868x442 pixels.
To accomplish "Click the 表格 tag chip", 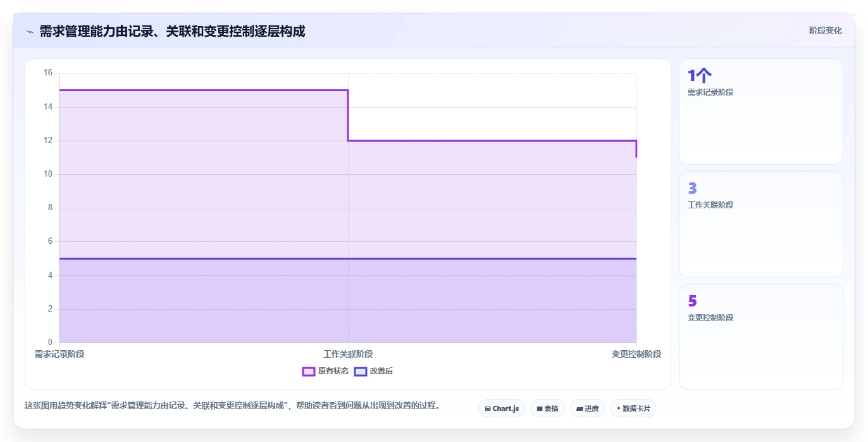I will tap(547, 408).
